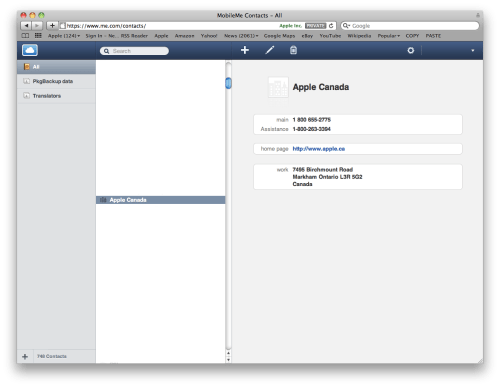Screen dimensions: 500x384
Task: Open the RSS Reader bookmark
Action: click(134, 36)
